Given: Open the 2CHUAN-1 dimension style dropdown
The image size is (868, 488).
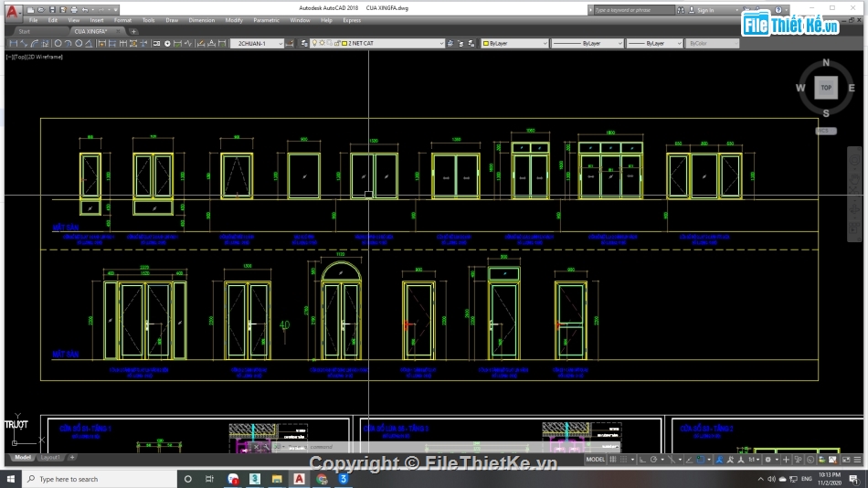Looking at the screenshot, I should pos(258,43).
